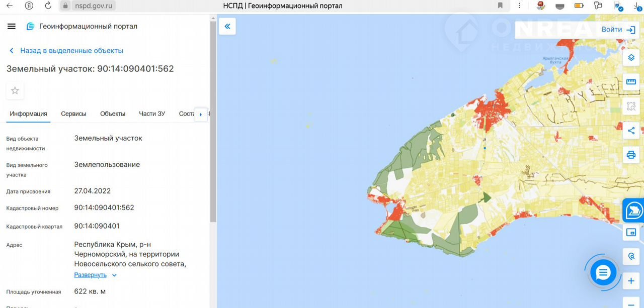
Task: Open the Части ЗУ tab
Action: 152,114
